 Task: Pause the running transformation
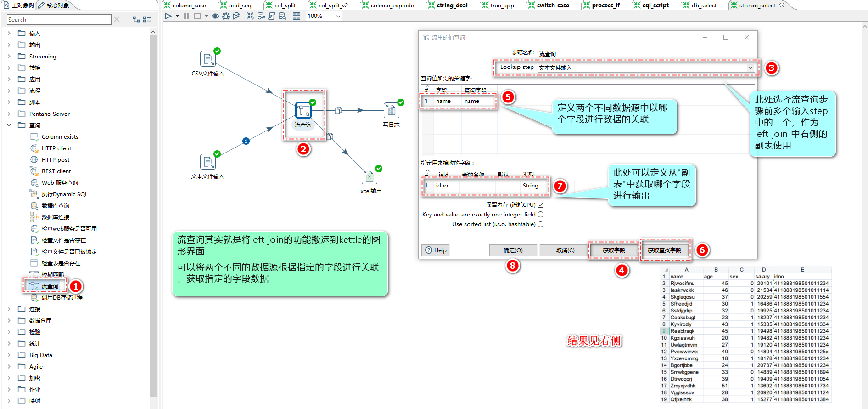186,16
